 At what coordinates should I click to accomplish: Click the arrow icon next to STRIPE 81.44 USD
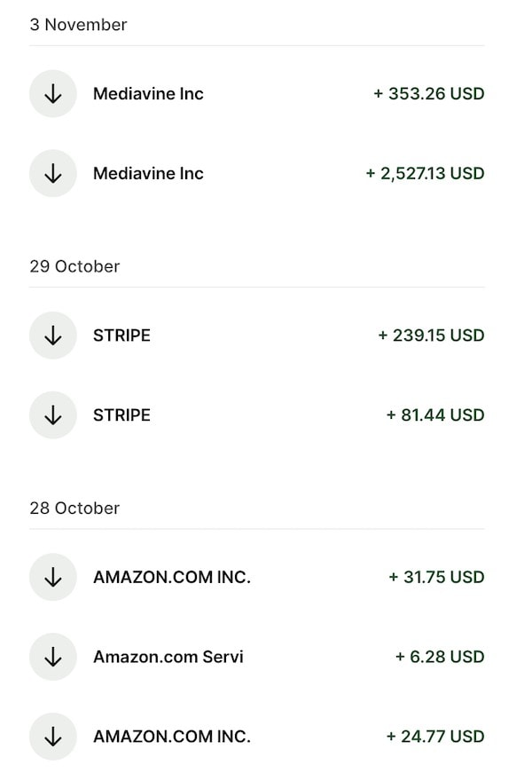tap(53, 414)
